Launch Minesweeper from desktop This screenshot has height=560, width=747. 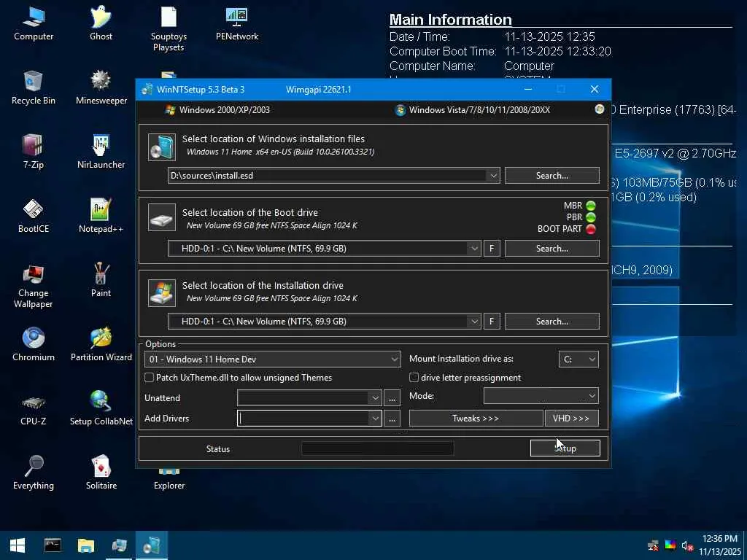101,88
